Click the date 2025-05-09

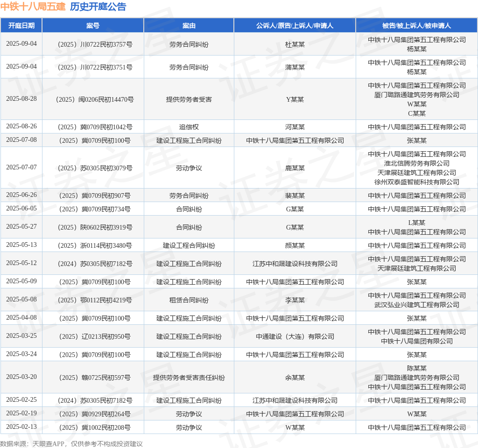(x=21, y=281)
